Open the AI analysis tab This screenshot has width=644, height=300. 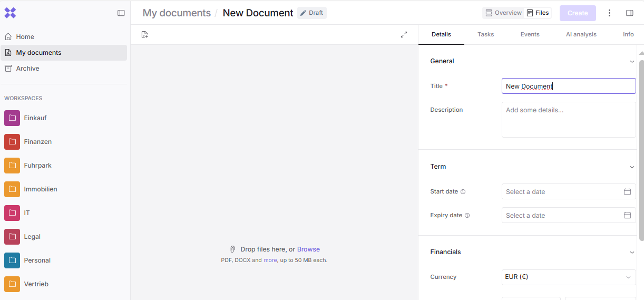coord(581,34)
